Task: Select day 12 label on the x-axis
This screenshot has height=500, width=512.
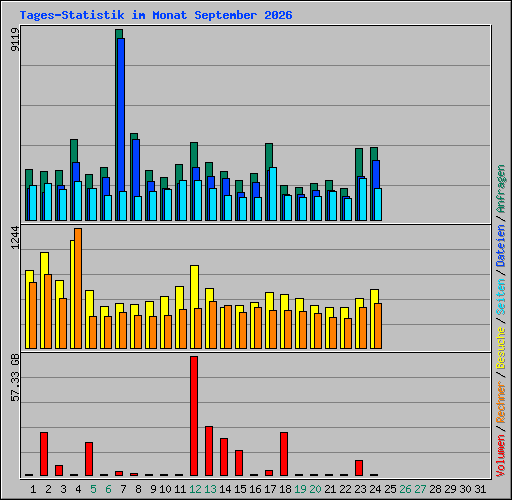Action: click(195, 489)
